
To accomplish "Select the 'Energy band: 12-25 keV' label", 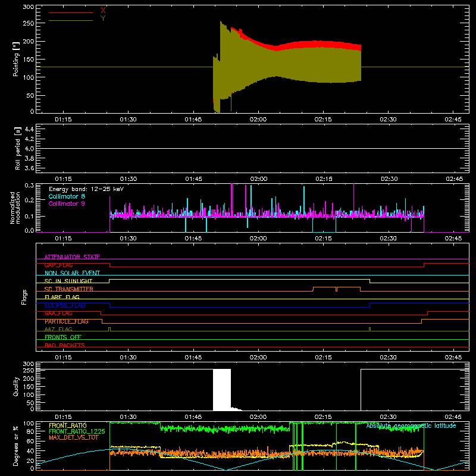I will click(x=86, y=189).
